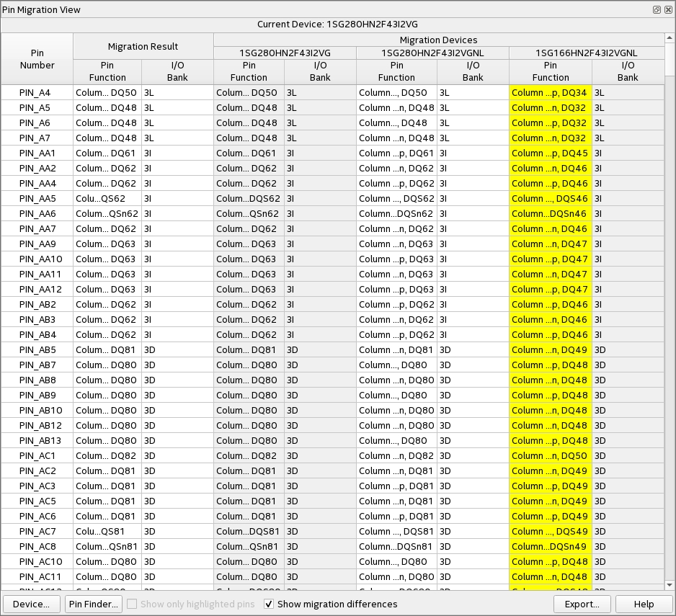Click highlighted DQ45 cell in PIN_AA1 row
Image resolution: width=676 pixels, height=616 pixels.
click(551, 153)
